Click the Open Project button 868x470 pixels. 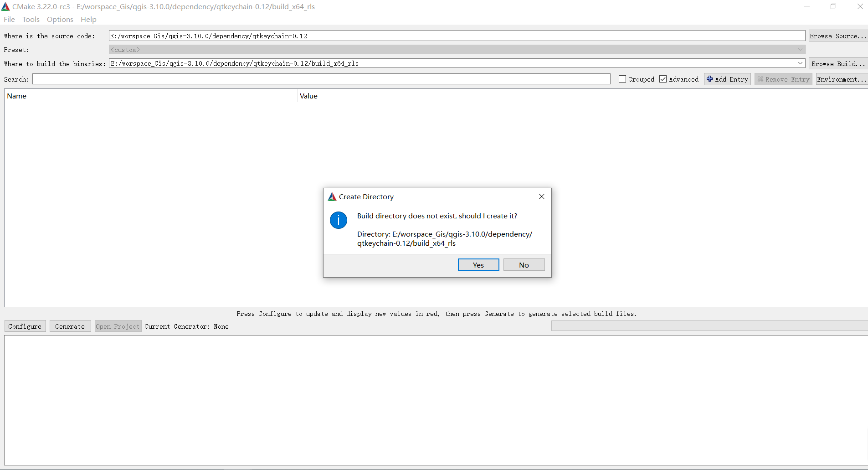pyautogui.click(x=118, y=326)
